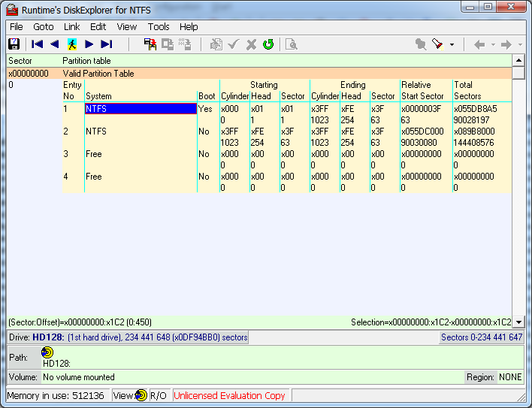Click the vertical scrollbar thumb
Screen dimensions: 532x408
pyautogui.click(x=518, y=73)
